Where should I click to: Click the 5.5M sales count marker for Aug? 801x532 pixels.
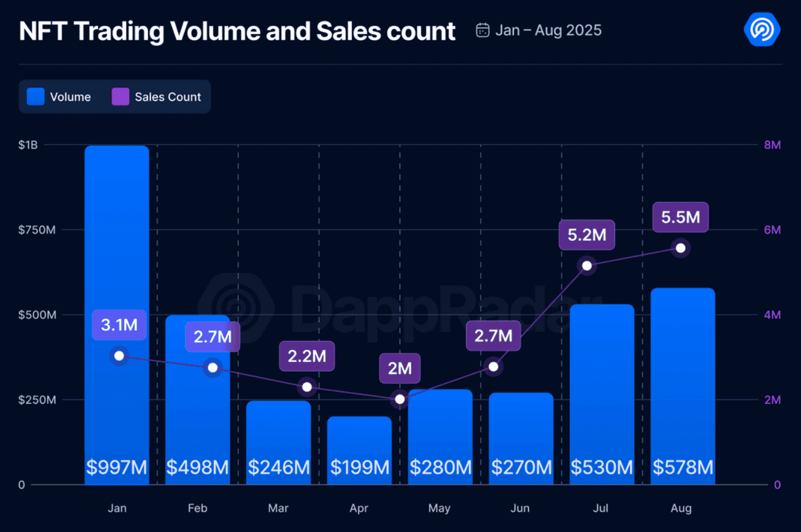(x=680, y=248)
